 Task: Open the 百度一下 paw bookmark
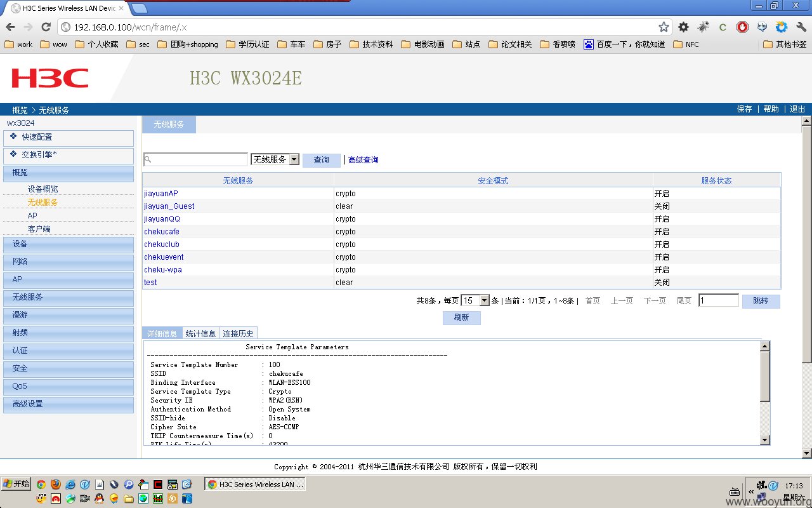coord(624,44)
